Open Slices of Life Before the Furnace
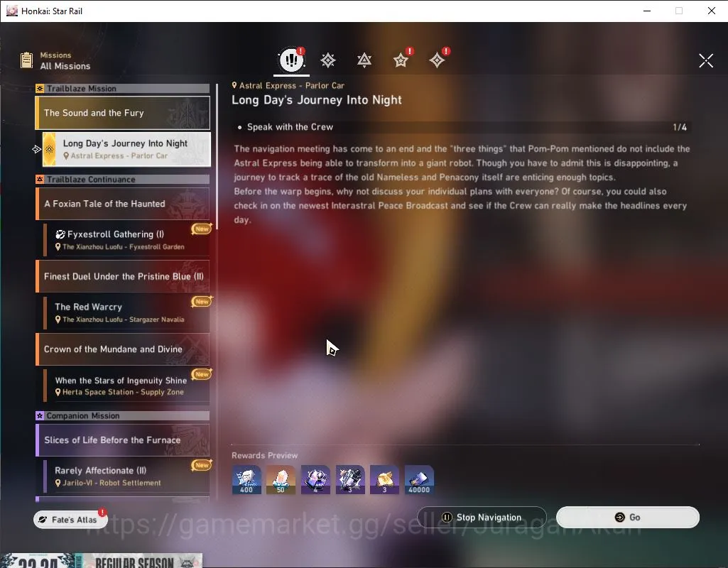The image size is (728, 568). coord(123,440)
